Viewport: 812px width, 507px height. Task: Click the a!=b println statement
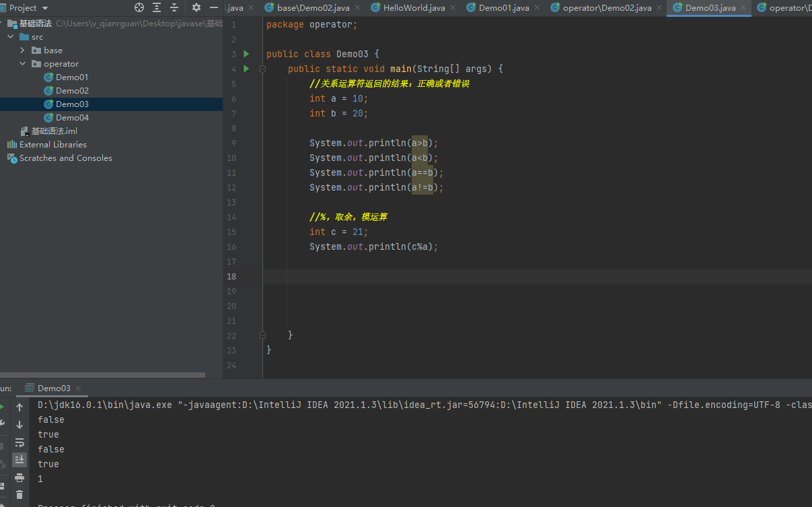point(377,187)
